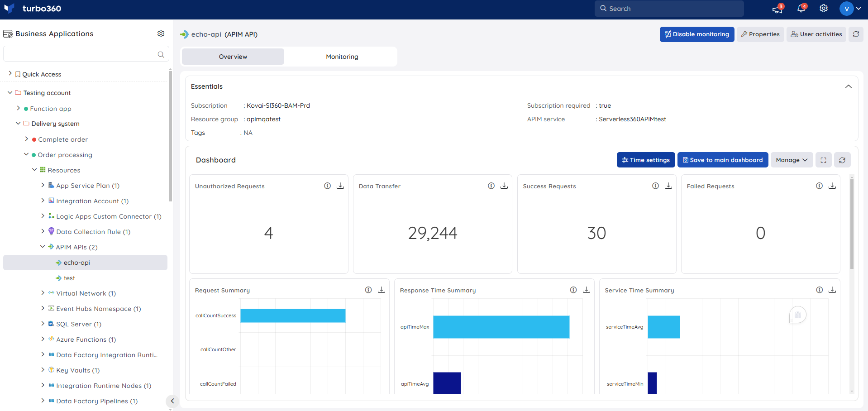Focus the top Search field
Screen dimensions: 868x411
(669, 9)
